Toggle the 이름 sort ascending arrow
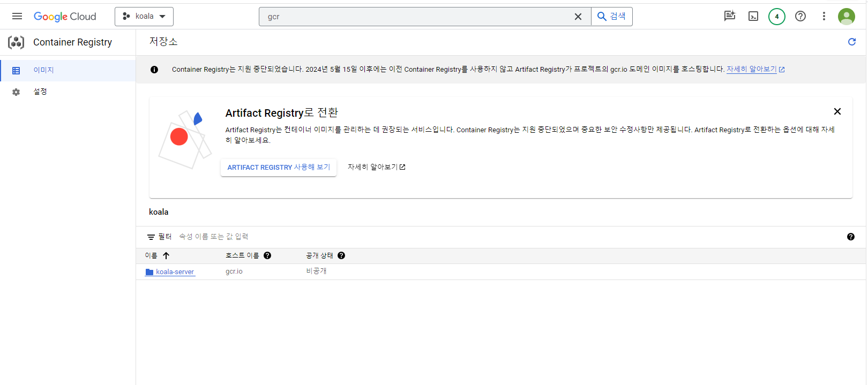The height and width of the screenshot is (385, 868). pos(166,255)
